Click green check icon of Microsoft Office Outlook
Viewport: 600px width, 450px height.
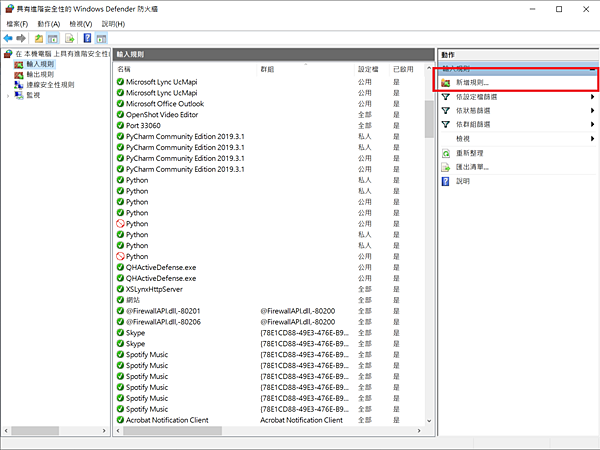point(120,103)
